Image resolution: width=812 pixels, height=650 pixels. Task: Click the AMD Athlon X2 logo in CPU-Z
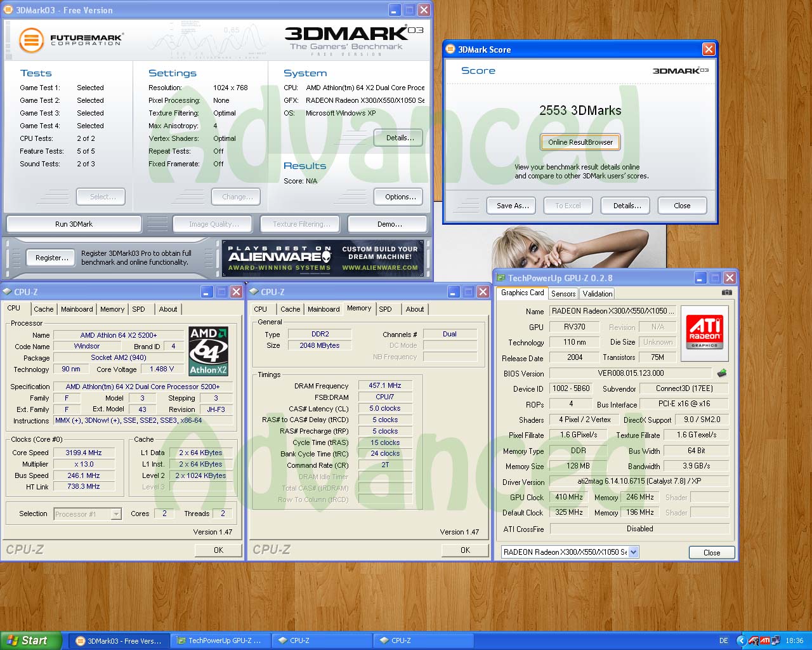coord(209,351)
